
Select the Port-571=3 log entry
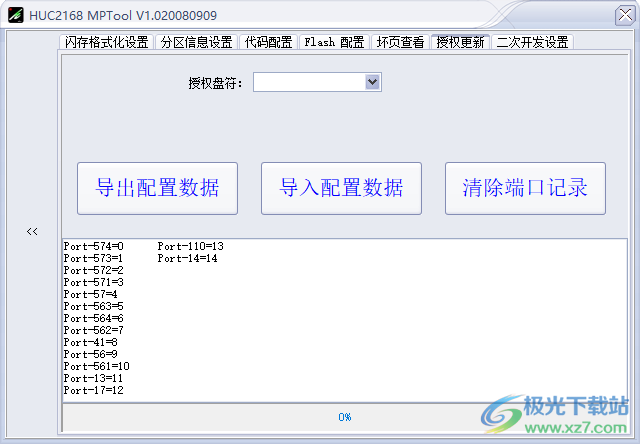(93, 282)
